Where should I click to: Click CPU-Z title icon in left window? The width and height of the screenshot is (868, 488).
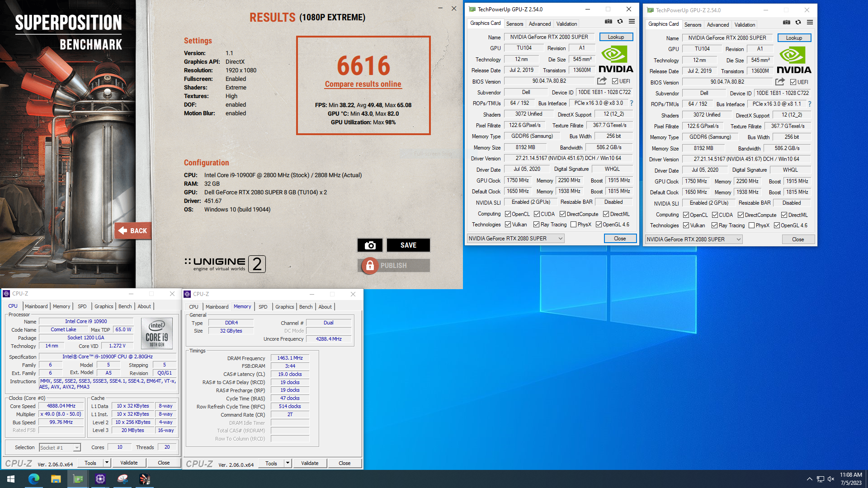click(x=6, y=294)
